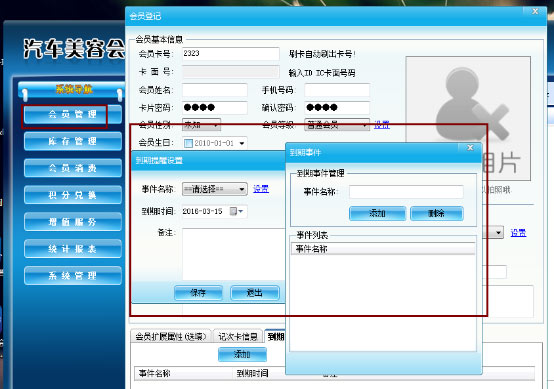
Task: Open 会员管理 in the navigation sidebar
Action: pyautogui.click(x=73, y=114)
